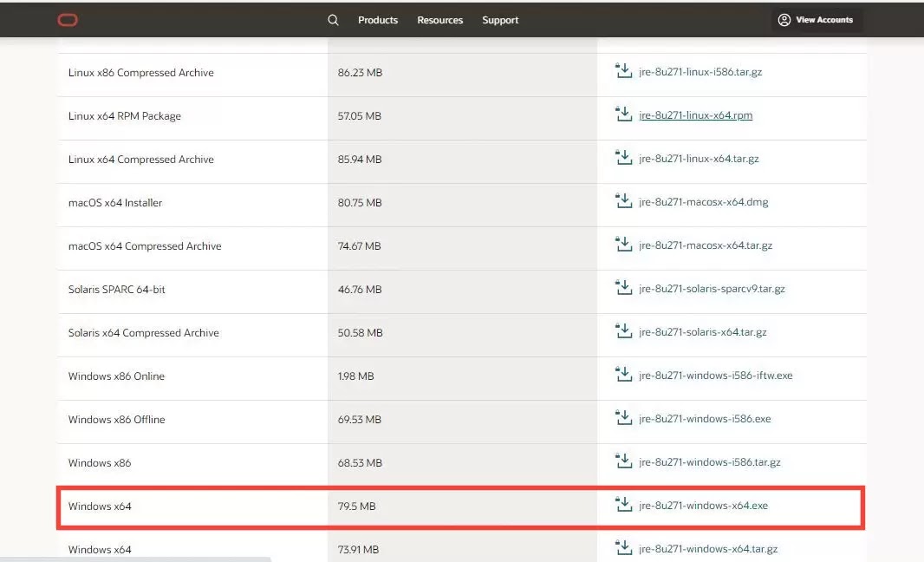
Task: Select the 'Windows x86 Offline' text
Action: [x=117, y=419]
